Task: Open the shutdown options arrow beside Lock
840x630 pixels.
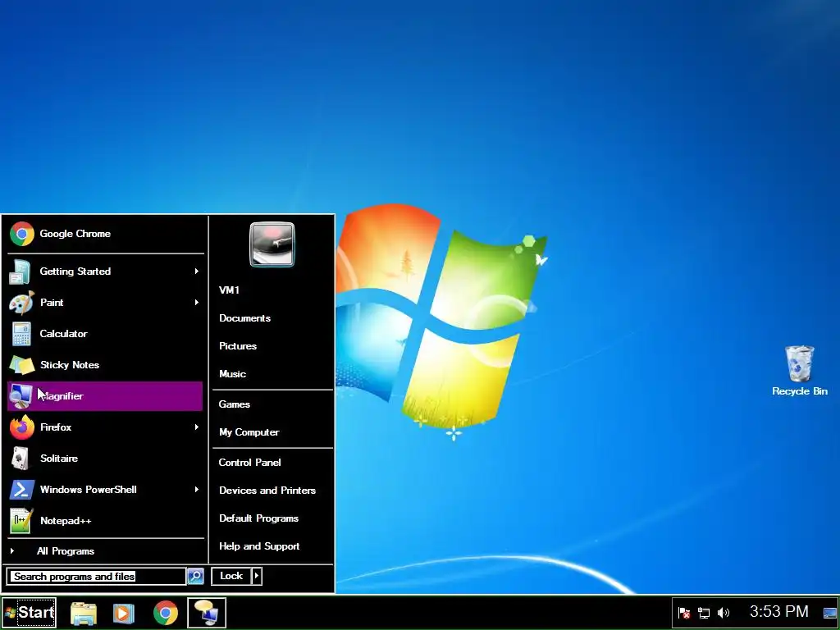Action: tap(257, 577)
